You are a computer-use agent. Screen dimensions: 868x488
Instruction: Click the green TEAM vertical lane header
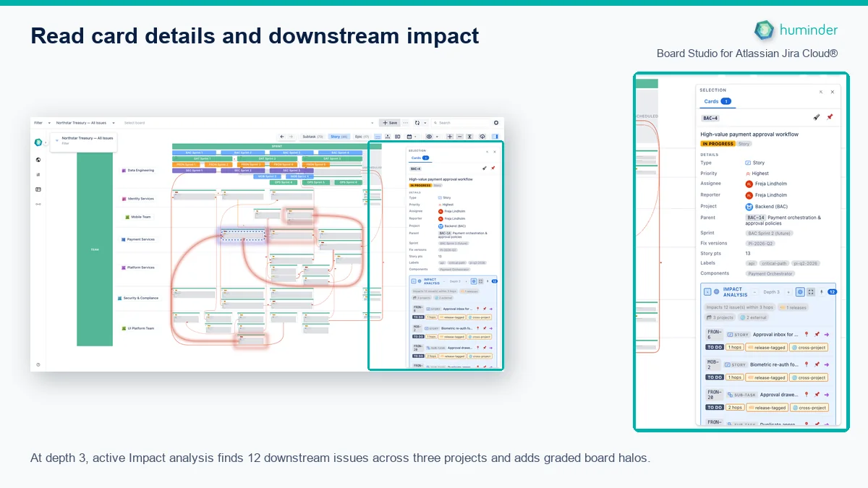point(95,249)
